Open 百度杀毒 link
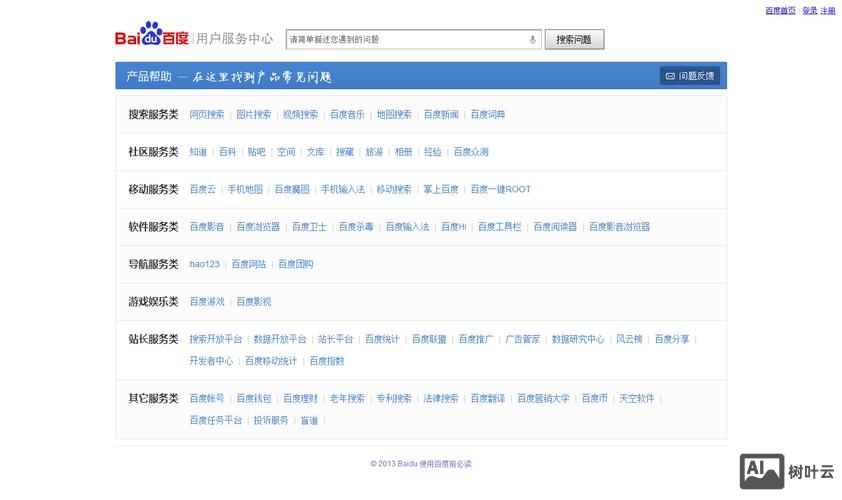 [355, 227]
